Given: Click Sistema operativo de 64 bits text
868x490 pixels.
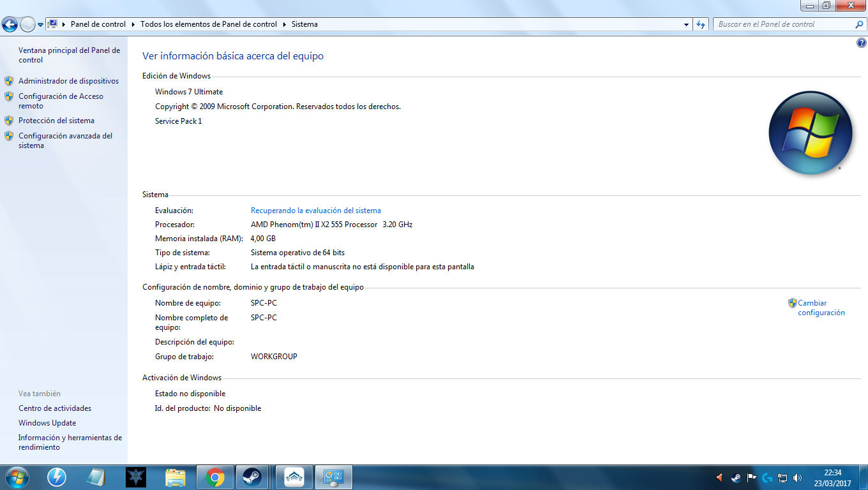Looking at the screenshot, I should (x=297, y=253).
